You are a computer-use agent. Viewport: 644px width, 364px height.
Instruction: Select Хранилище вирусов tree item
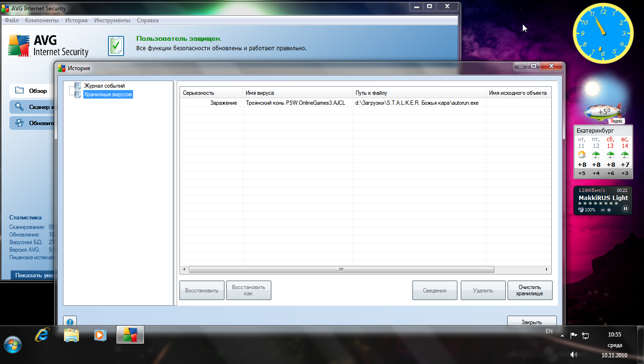point(108,94)
